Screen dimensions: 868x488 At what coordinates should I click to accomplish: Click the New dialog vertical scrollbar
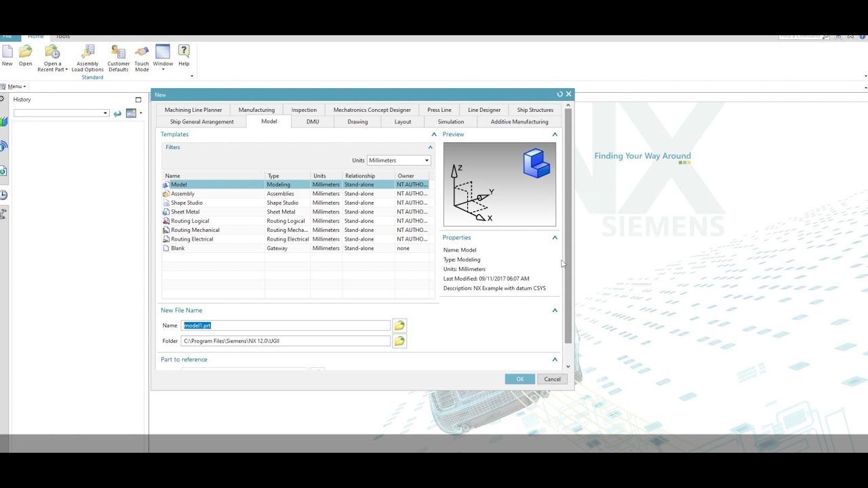pos(568,225)
